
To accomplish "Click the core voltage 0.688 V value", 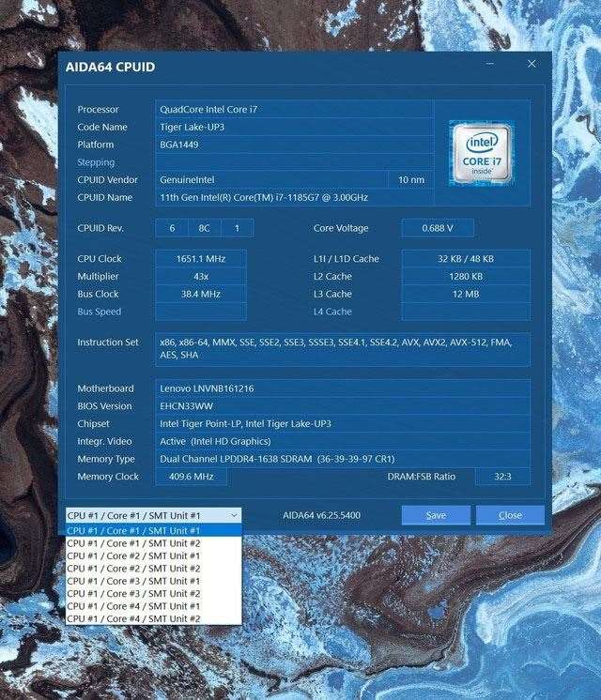I will 438,228.
